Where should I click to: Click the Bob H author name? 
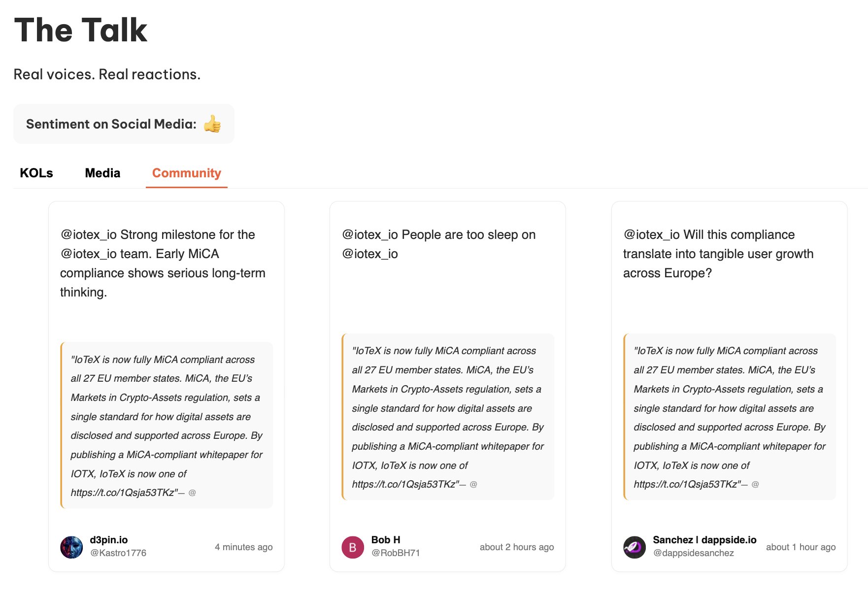386,540
